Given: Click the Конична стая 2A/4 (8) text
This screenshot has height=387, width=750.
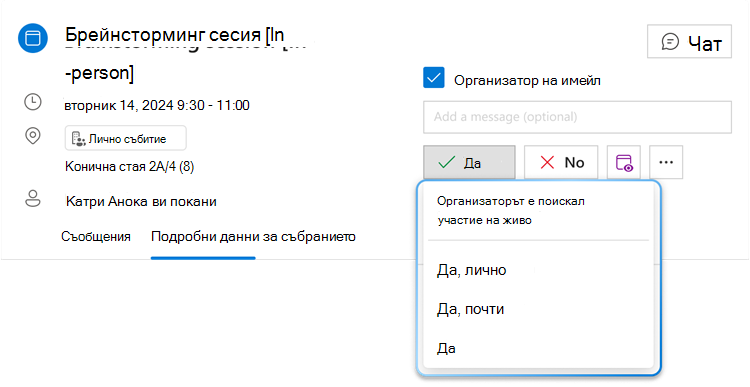Looking at the screenshot, I should point(130,166).
